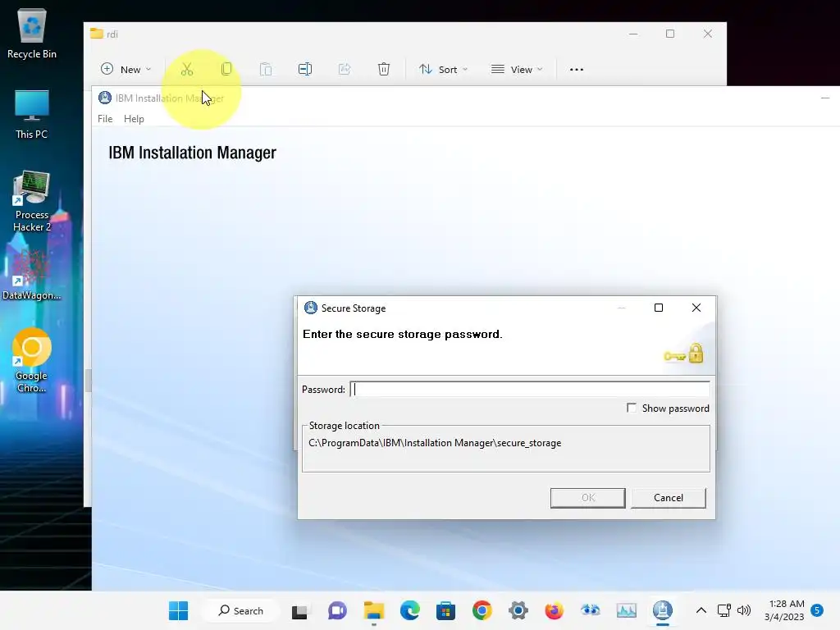The width and height of the screenshot is (840, 630).
Task: Open Settings gear in the taskbar
Action: click(518, 610)
